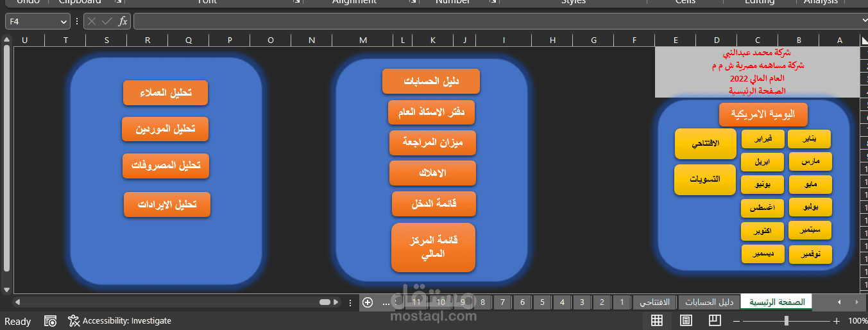Expand the formula bar with chevron

864,21
